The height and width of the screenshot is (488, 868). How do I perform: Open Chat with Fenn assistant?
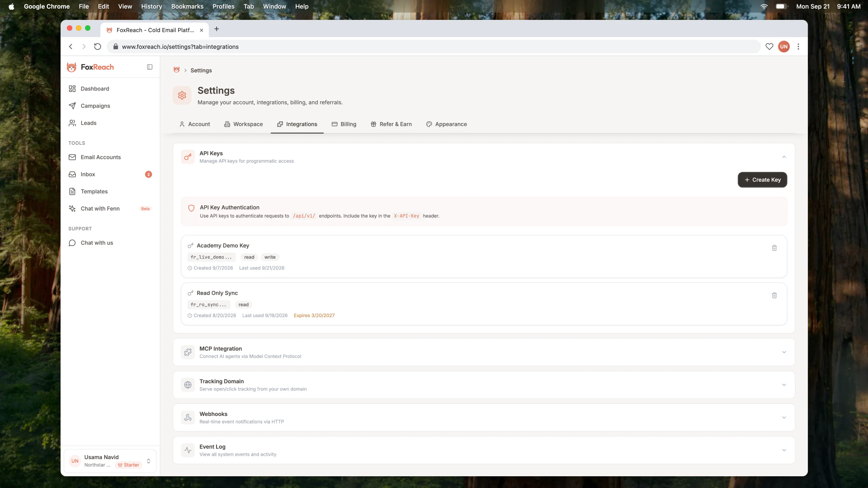point(110,208)
